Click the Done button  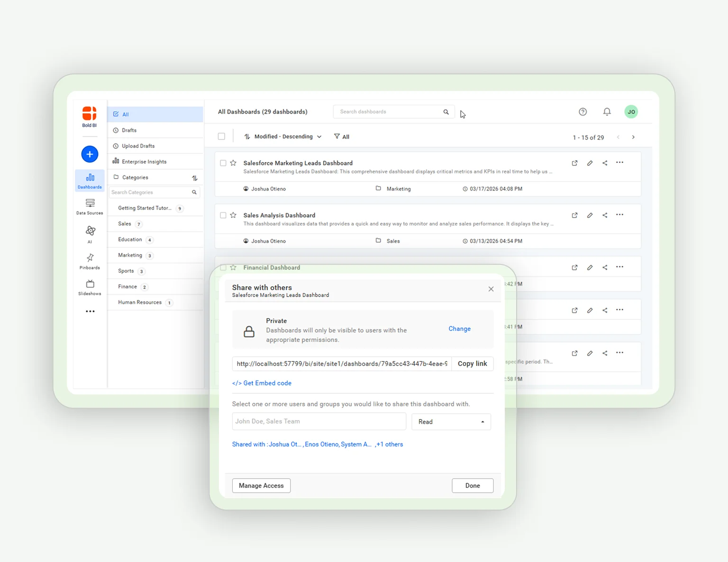473,486
